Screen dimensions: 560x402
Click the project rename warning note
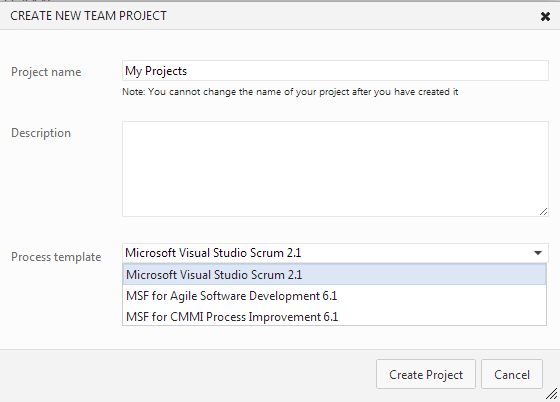[290, 92]
